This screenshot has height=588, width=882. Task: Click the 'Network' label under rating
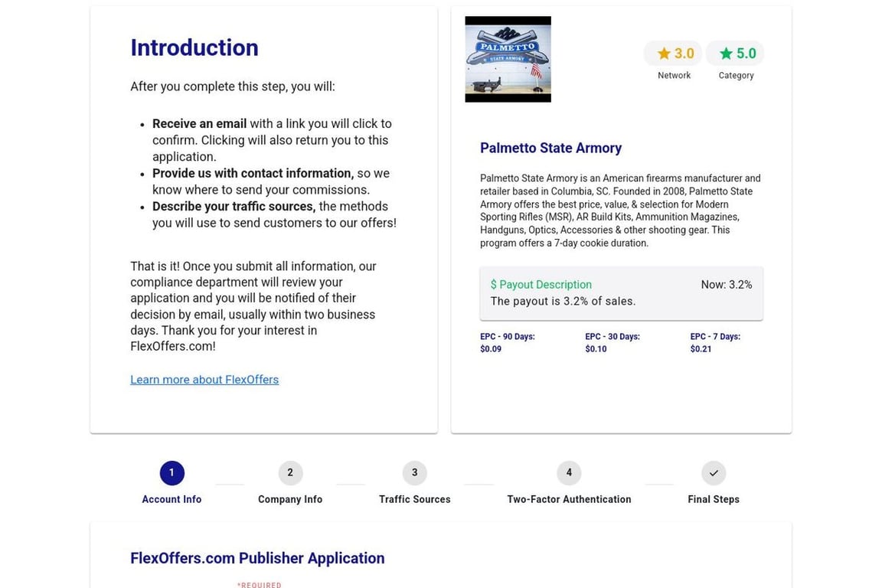(x=674, y=75)
